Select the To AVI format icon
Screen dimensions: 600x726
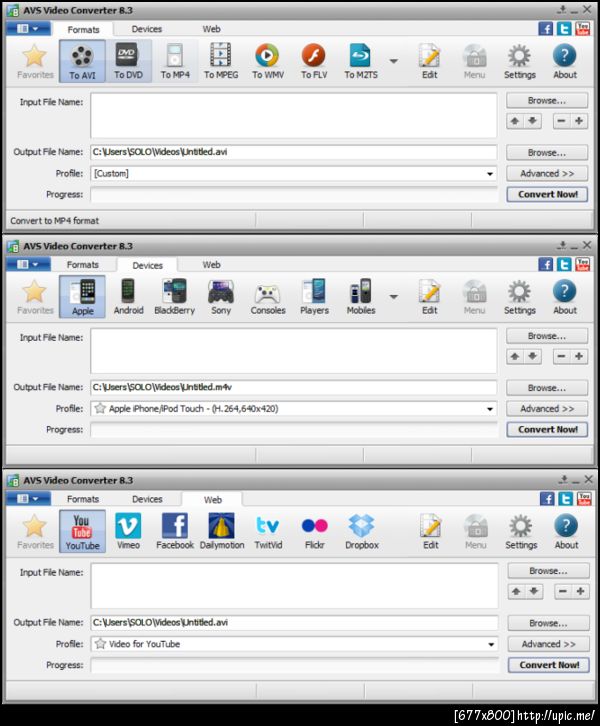click(82, 61)
